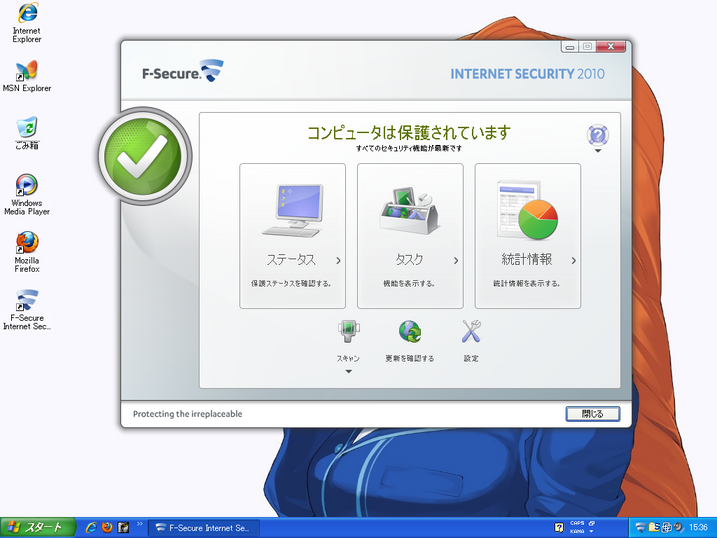Close the F-Secure window with X
Screen dimensions: 717x538
[610, 47]
